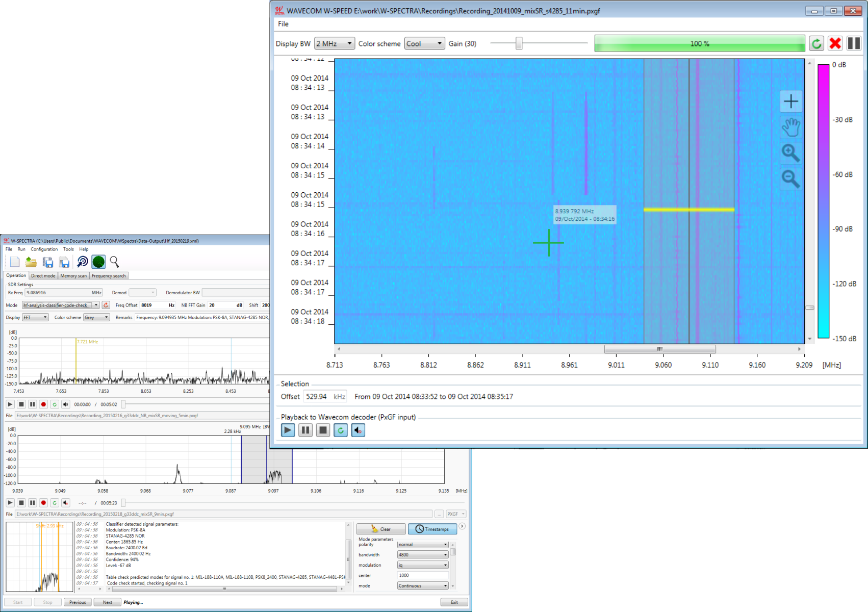This screenshot has height=612, width=868.
Task: Toggle loop on the 00:05:02 player
Action: click(55, 404)
